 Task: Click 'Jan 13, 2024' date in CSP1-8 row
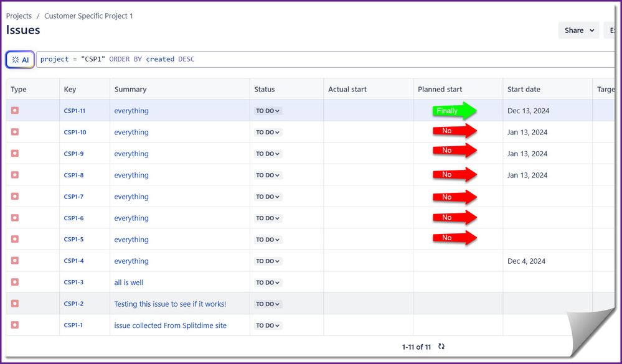click(527, 175)
